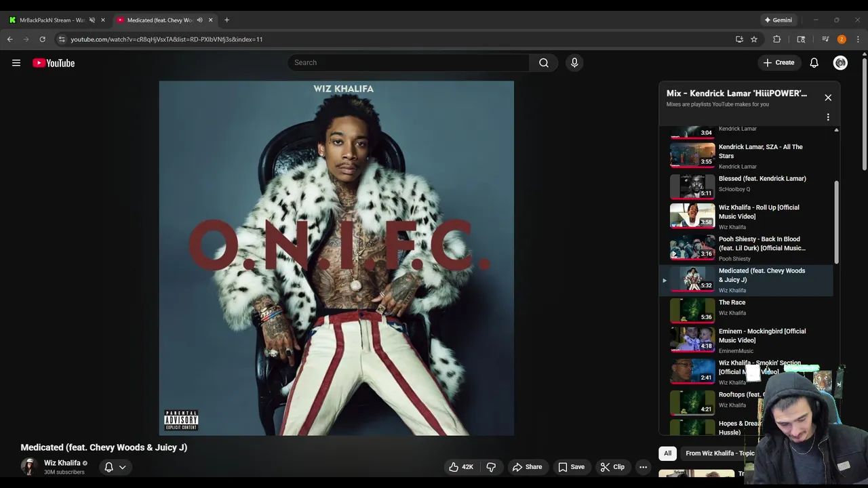This screenshot has width=868, height=488.
Task: Open Smokin' Section video thumbnail
Action: coord(692,371)
